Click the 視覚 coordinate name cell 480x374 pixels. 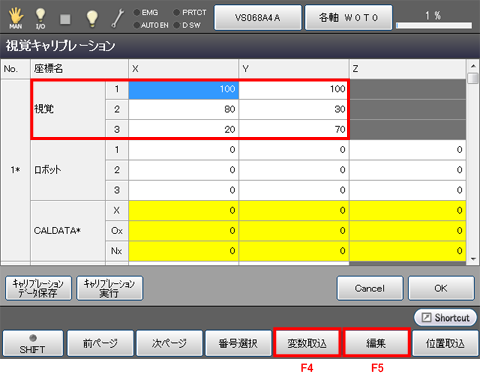(68, 109)
